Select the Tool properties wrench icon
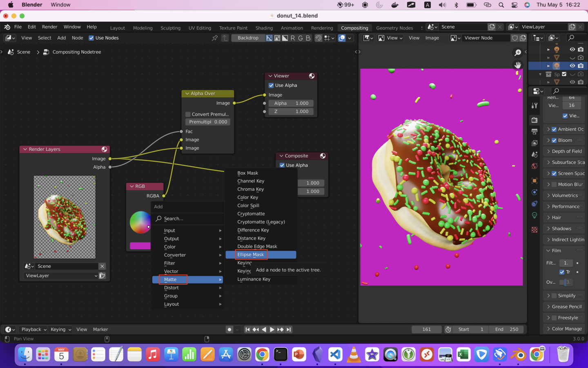Image resolution: width=588 pixels, height=368 pixels. pyautogui.click(x=534, y=105)
